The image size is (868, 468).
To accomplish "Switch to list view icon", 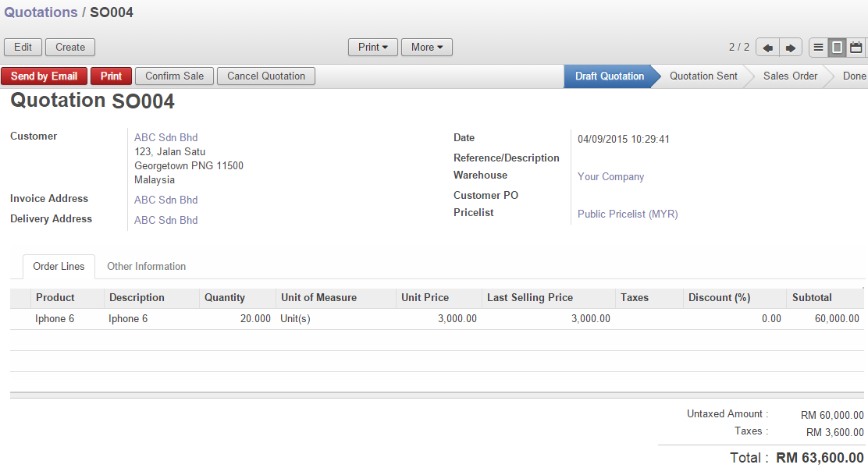I will (818, 48).
